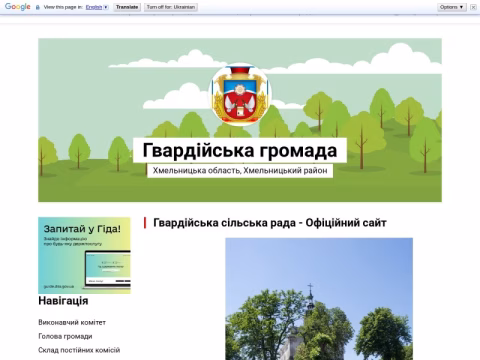Open Голова громади navigation link

coord(65,336)
